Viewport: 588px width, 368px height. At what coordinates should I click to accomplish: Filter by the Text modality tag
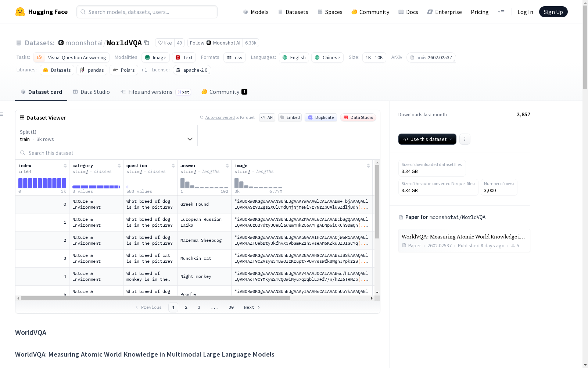tap(184, 57)
